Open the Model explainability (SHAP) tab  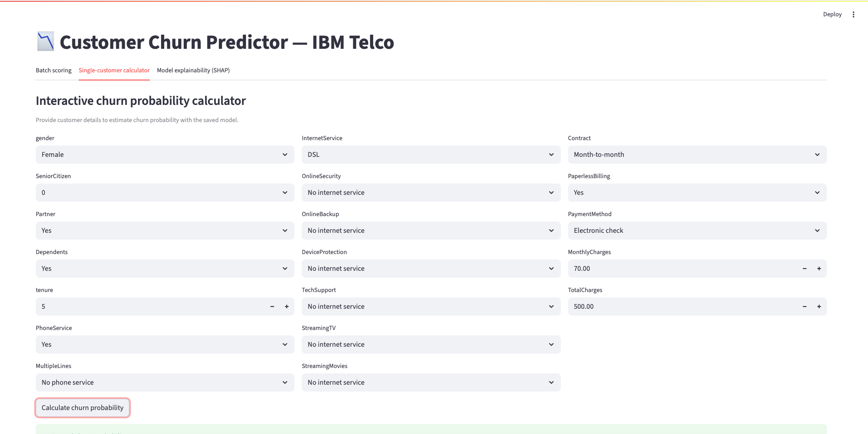tap(193, 71)
